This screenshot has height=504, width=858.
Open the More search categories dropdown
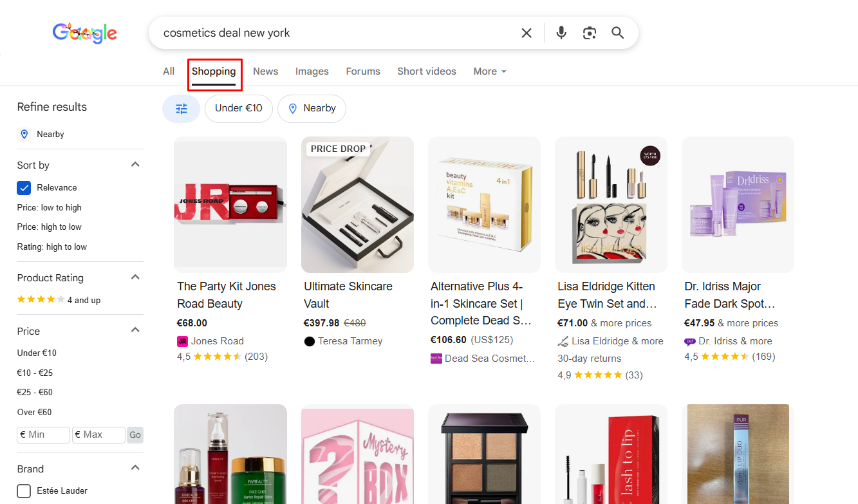489,71
